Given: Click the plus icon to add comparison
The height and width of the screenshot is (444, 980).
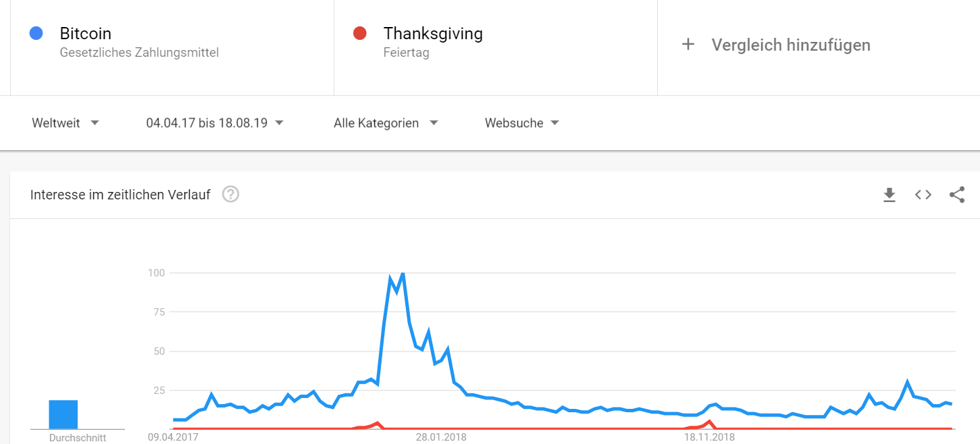Looking at the screenshot, I should click(688, 45).
